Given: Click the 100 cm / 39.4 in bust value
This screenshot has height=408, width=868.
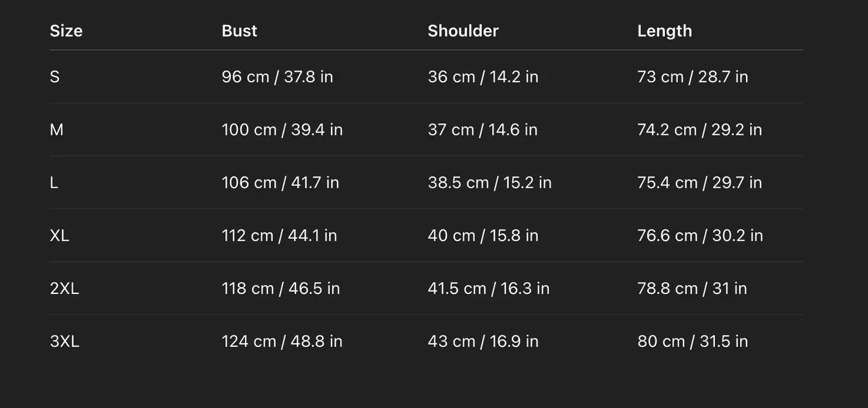Looking at the screenshot, I should click(282, 130).
